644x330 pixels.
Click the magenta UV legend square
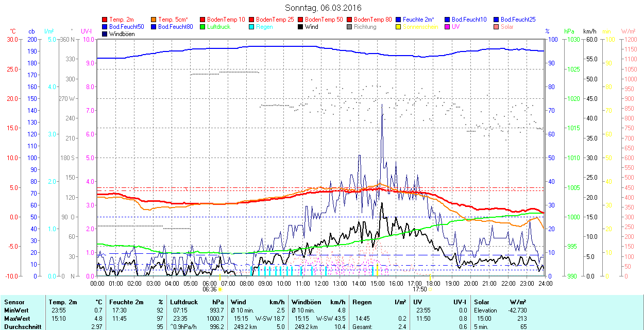[x=447, y=27]
